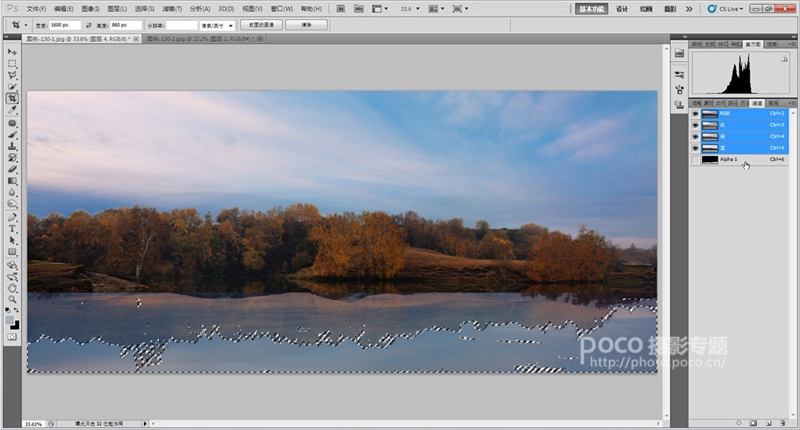Select the Gradient tool
Viewport: 800px width, 430px height.
[x=12, y=181]
